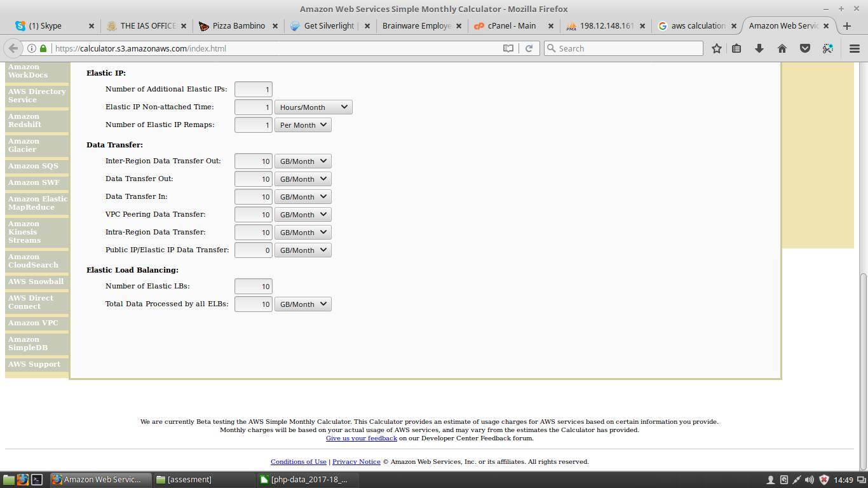Image resolution: width=868 pixels, height=488 pixels.
Task: Open Data Transfer Out unit dropdown
Action: 302,179
